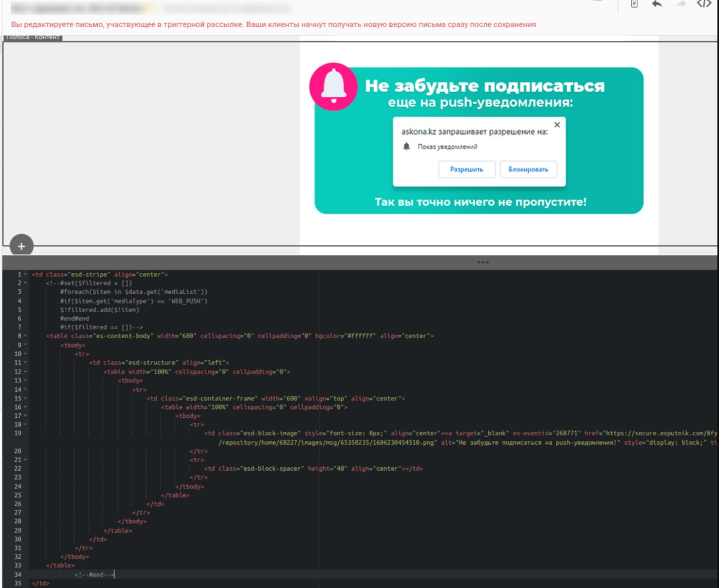719x588 pixels.
Task: Open the document preview icon in toolbar
Action: (634, 4)
